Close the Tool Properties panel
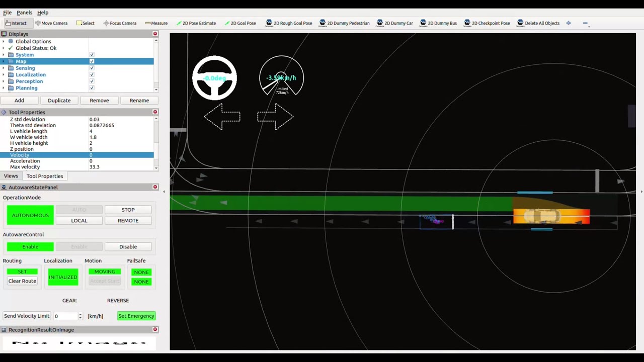 tap(155, 112)
